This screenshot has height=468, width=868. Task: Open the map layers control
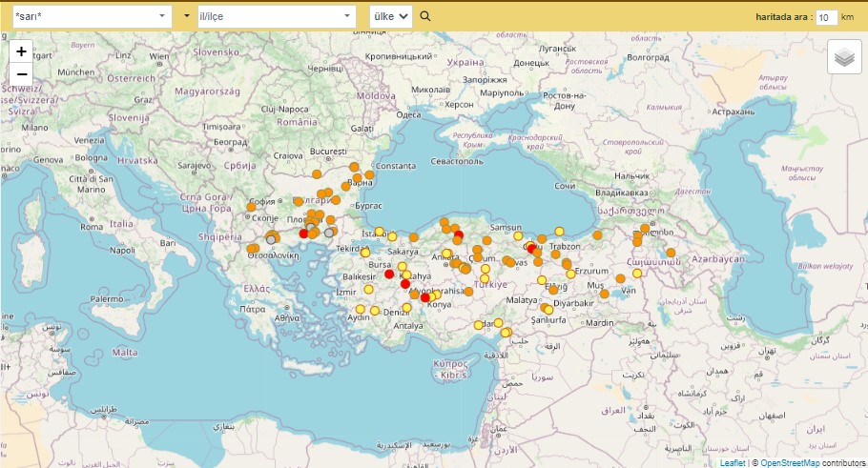pyautogui.click(x=843, y=57)
